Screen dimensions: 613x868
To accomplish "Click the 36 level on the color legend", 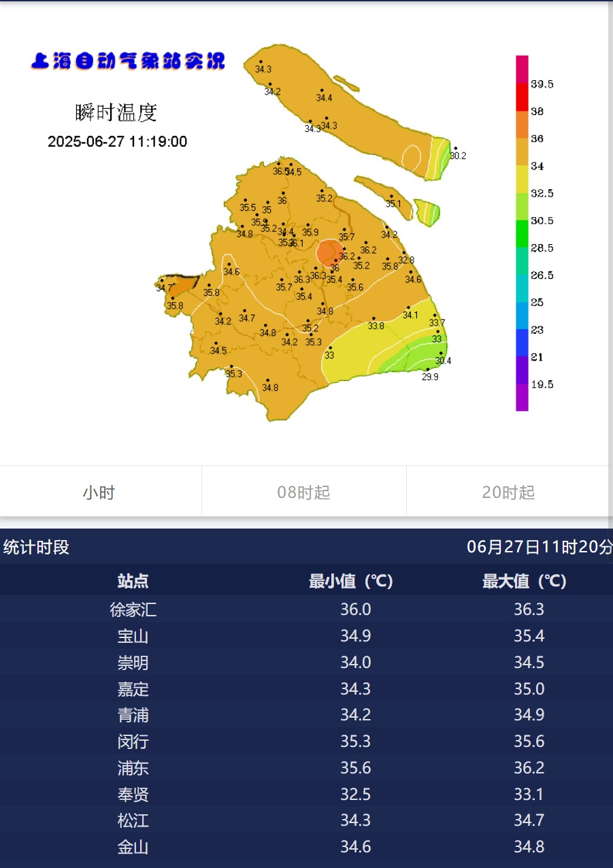I will coord(537,139).
